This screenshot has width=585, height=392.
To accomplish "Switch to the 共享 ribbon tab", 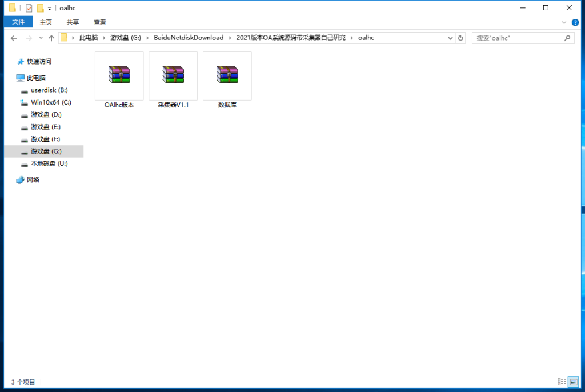I will coord(73,22).
